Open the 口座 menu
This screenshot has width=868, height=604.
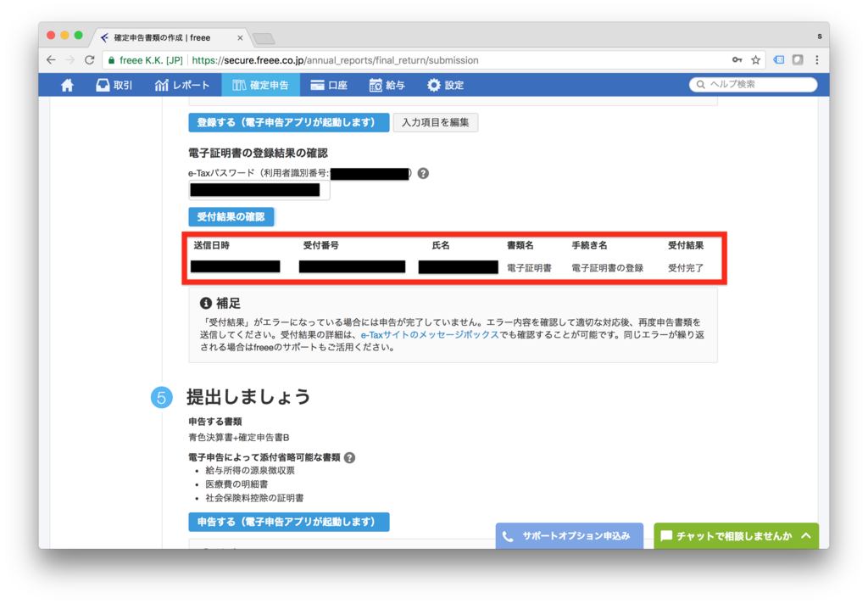coord(329,85)
